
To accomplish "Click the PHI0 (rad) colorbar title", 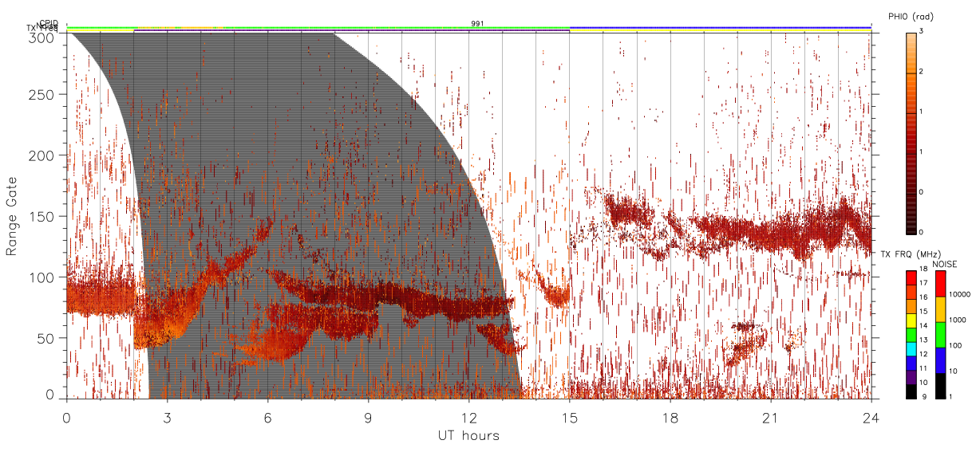I will [911, 16].
